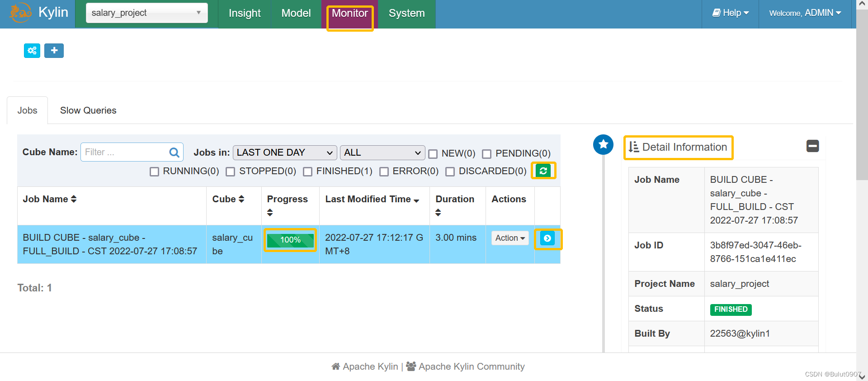This screenshot has width=868, height=381.
Task: Open the Welcome ADMIN user menu
Action: click(805, 13)
